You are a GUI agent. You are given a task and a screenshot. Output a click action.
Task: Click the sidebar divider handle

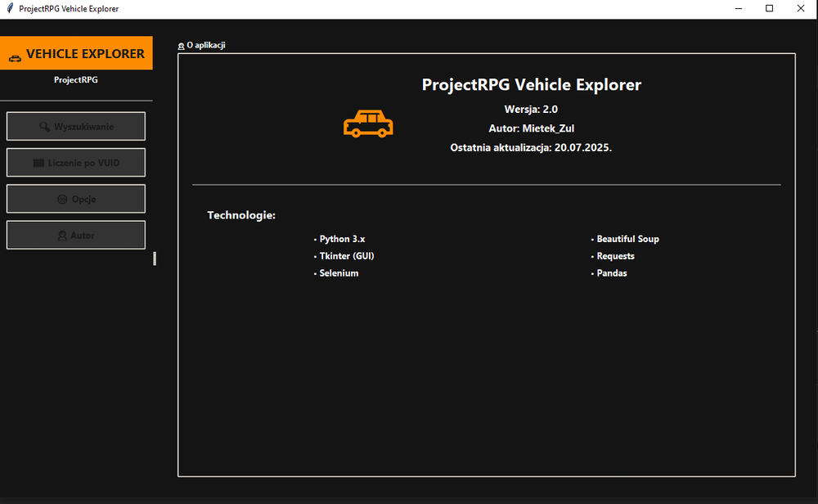coord(155,259)
